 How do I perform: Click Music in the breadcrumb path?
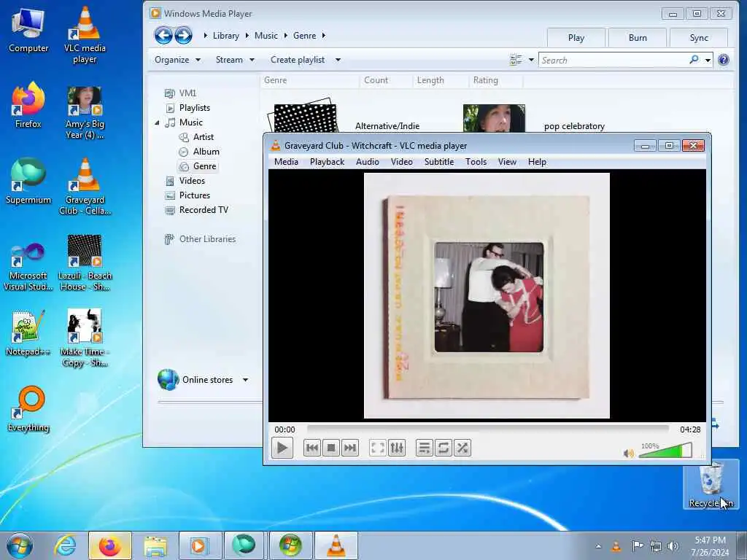tap(266, 36)
